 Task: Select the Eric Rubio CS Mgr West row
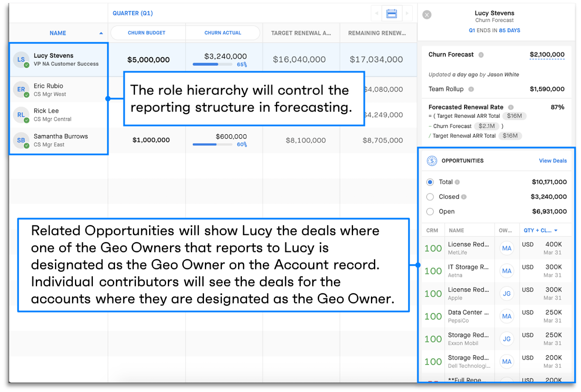(x=59, y=90)
